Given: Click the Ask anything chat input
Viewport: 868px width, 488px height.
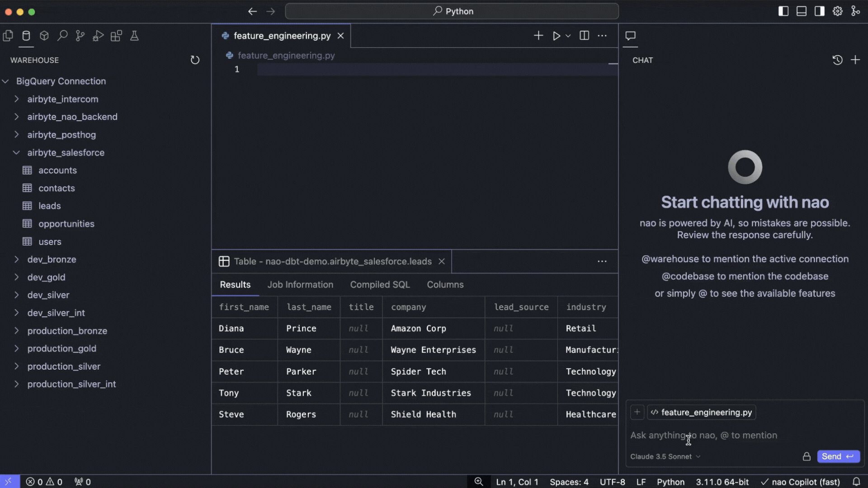Looking at the screenshot, I should (x=744, y=435).
